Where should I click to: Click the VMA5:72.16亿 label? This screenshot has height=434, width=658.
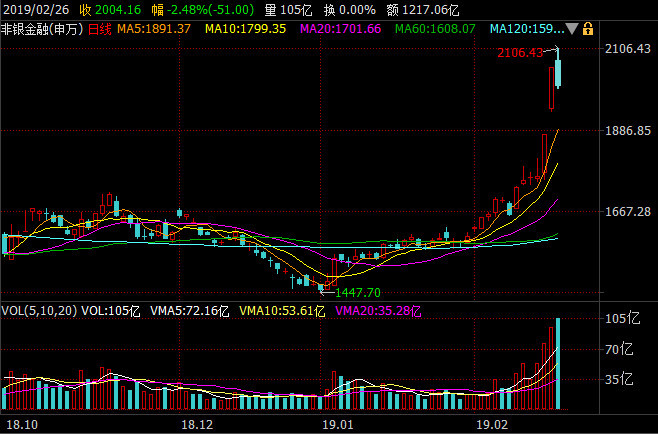click(x=189, y=311)
